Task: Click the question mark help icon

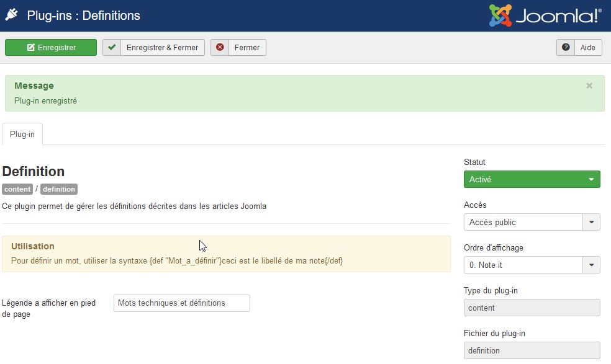Action: click(x=566, y=48)
